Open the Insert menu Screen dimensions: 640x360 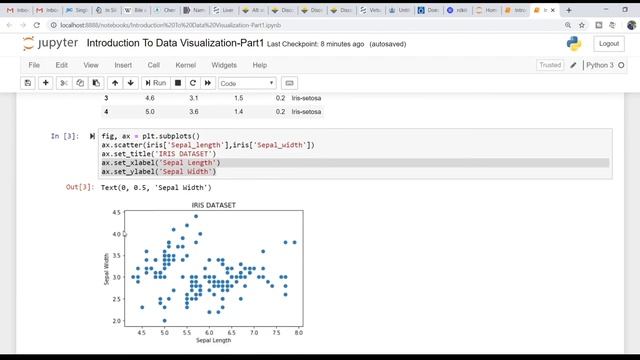(123, 65)
